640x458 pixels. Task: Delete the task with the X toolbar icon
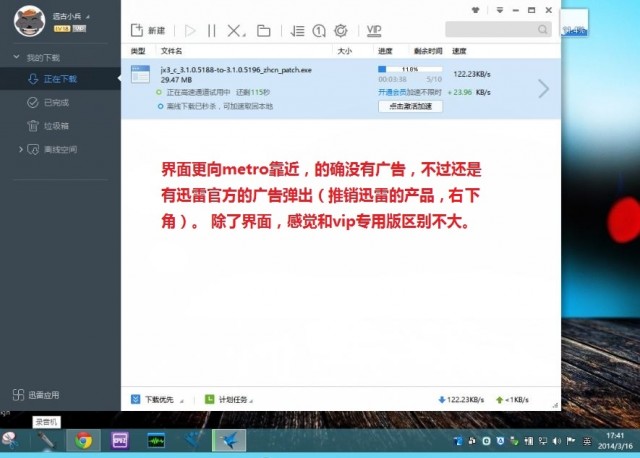coord(236,31)
